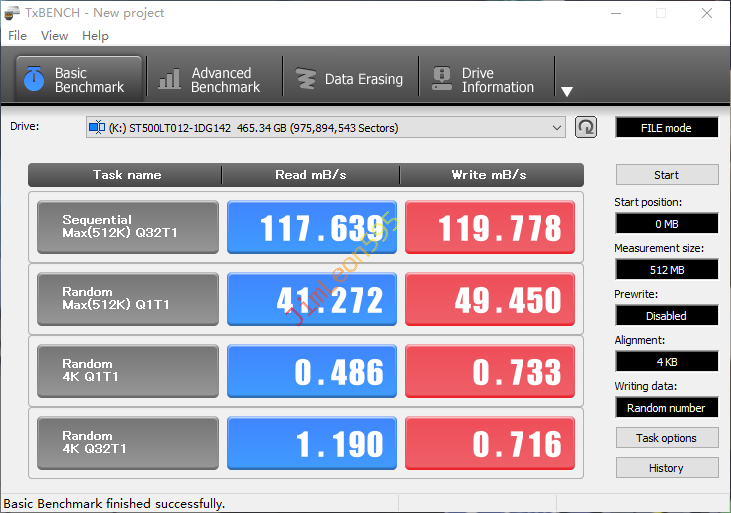731x513 pixels.
Task: Open the benchmark History
Action: 666,468
